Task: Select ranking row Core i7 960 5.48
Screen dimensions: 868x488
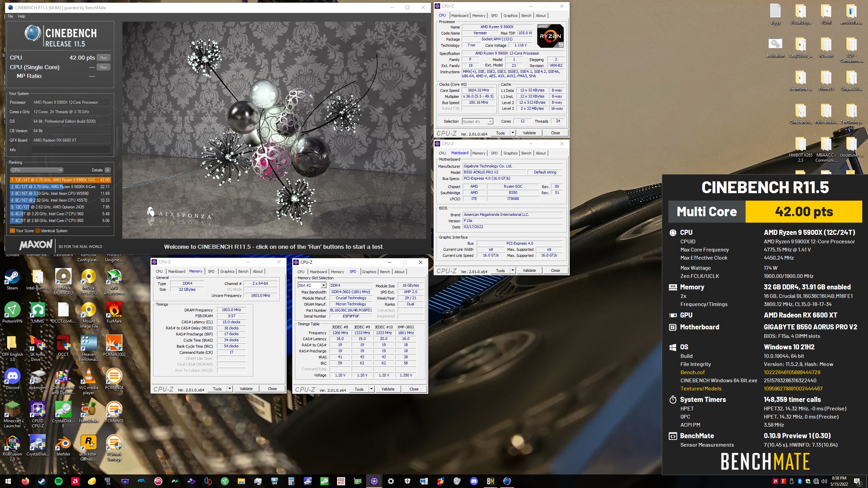Action: (x=60, y=214)
